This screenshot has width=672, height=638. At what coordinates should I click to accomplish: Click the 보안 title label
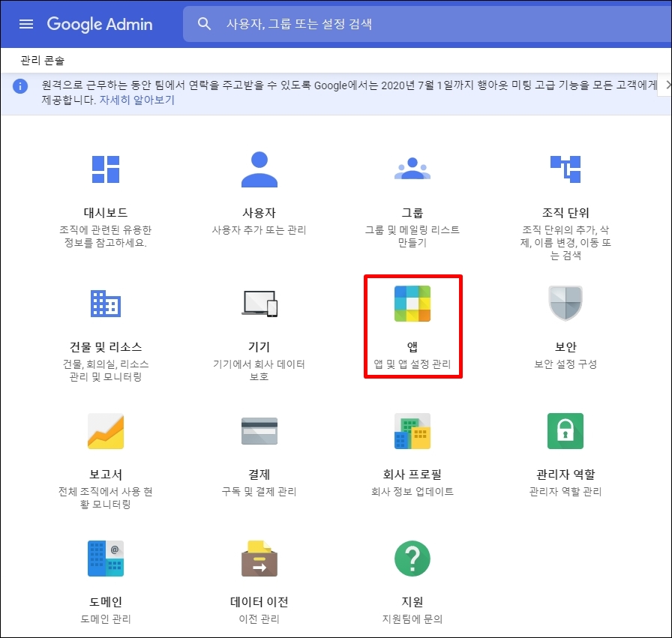pyautogui.click(x=565, y=346)
